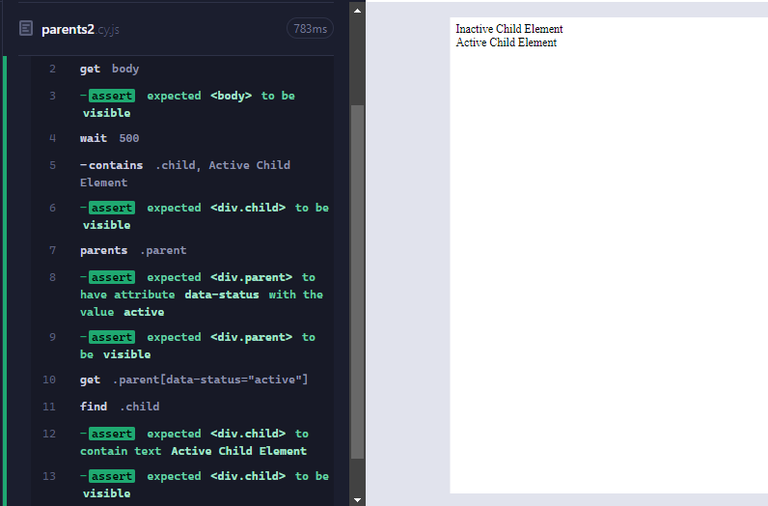
Task: Click the spec file icon beside parents2
Action: coord(26,28)
